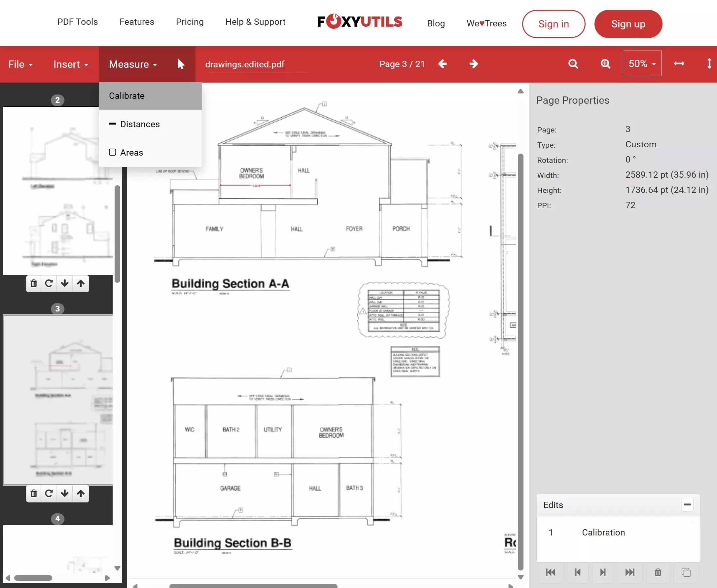Move page 3 up in page order

pos(81,494)
